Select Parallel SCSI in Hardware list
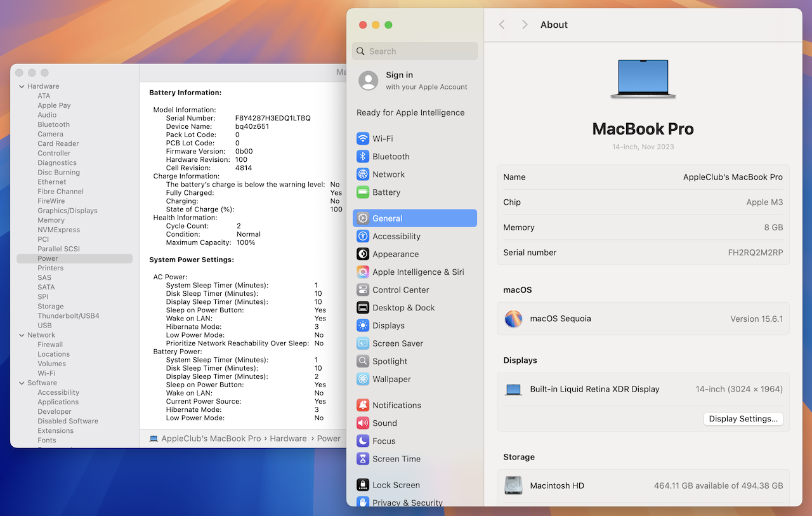Viewport: 812px width, 516px height. pos(58,249)
